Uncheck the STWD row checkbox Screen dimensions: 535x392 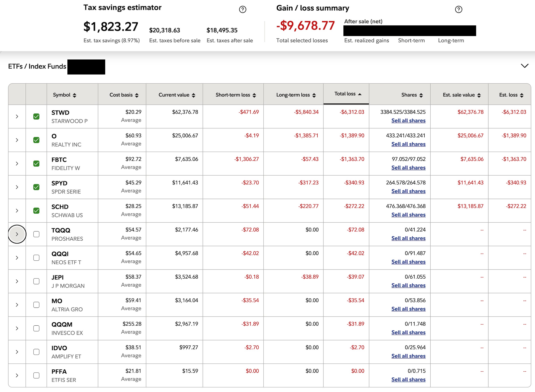coord(36,117)
